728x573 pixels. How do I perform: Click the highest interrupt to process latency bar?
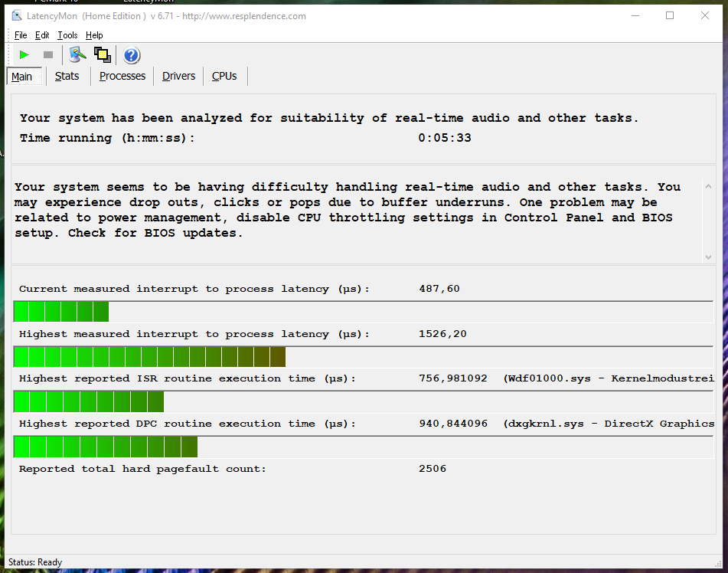149,357
